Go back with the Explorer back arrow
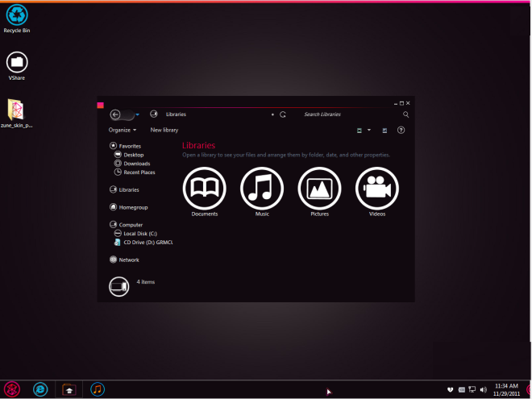 click(115, 114)
